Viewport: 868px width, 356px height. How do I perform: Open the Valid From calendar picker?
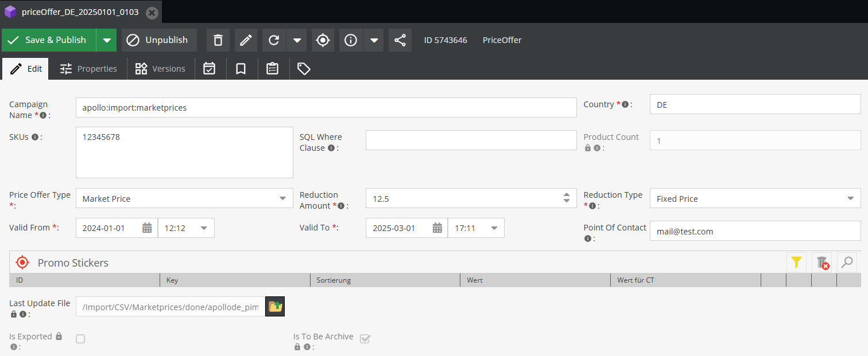(x=147, y=228)
